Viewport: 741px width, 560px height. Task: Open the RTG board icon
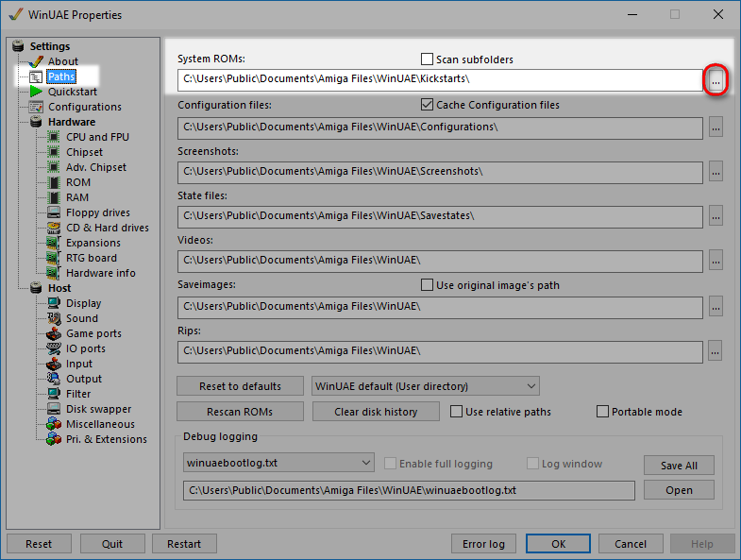(54, 258)
